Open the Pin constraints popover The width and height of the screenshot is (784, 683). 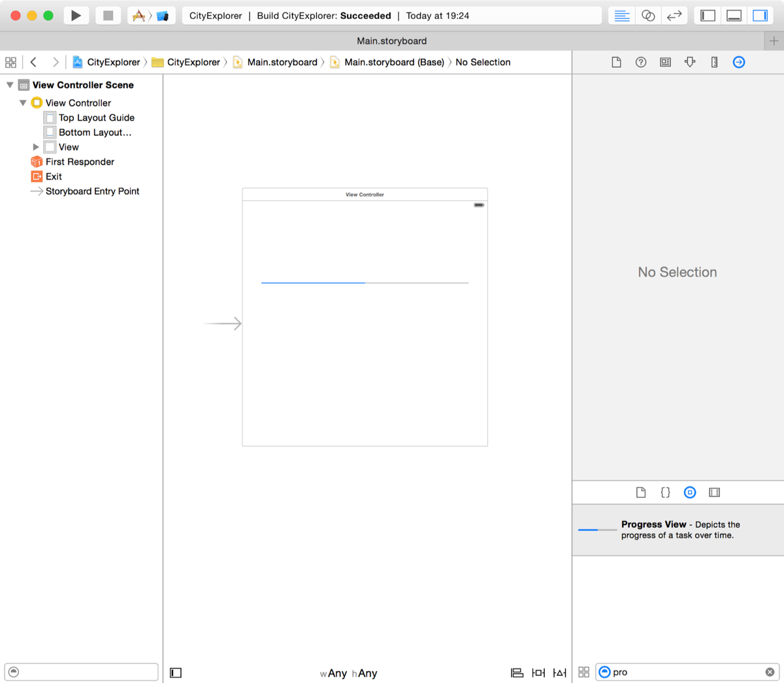pos(538,673)
